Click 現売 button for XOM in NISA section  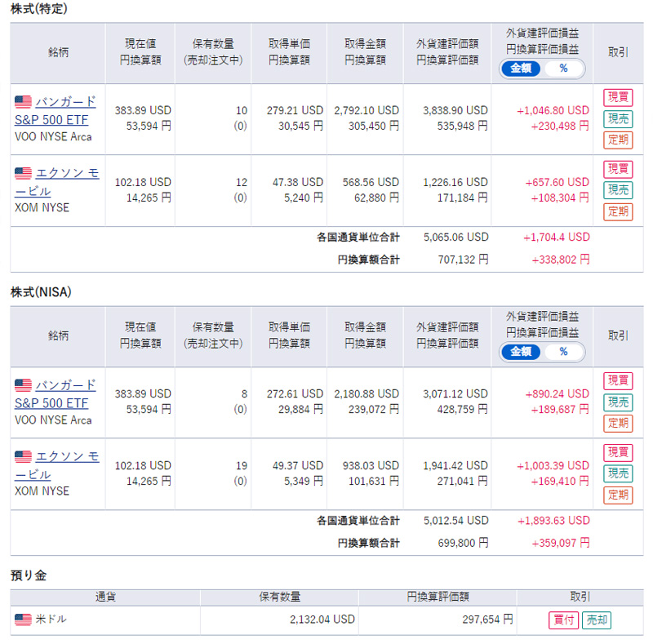618,473
